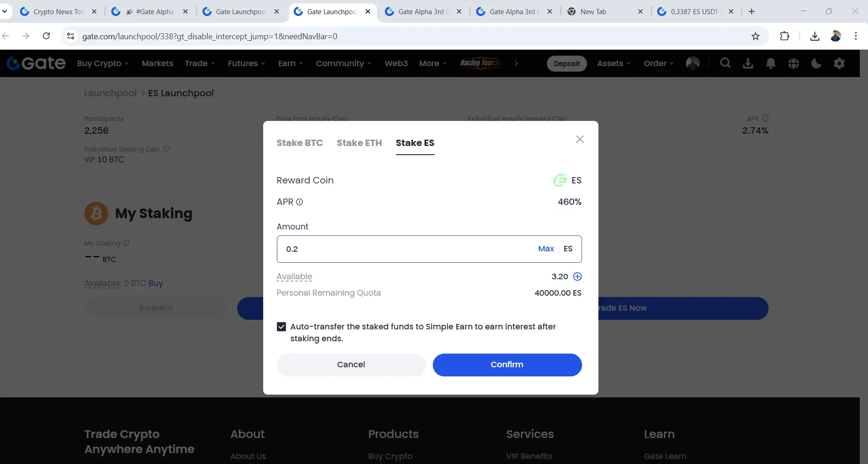Click the Available label in dialog

tap(294, 276)
